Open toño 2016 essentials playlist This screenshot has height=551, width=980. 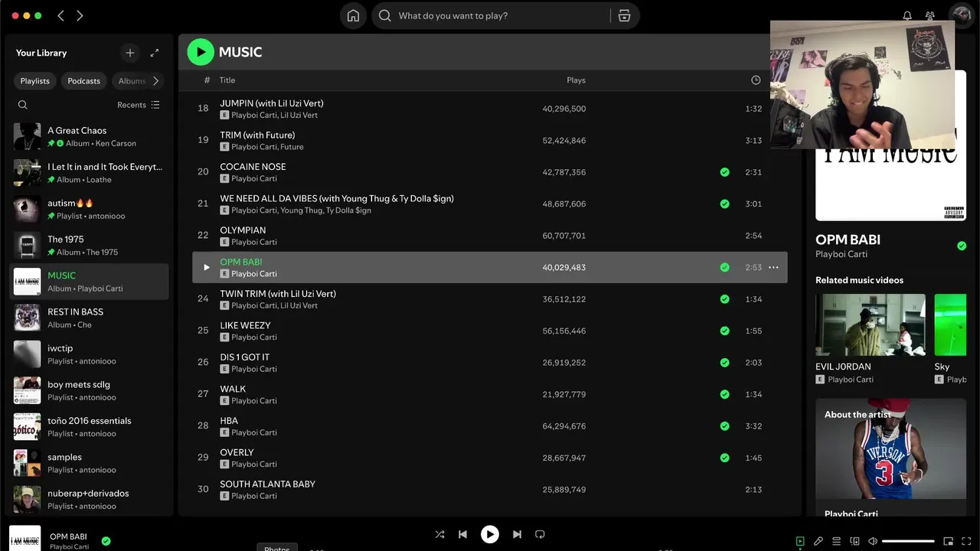89,426
